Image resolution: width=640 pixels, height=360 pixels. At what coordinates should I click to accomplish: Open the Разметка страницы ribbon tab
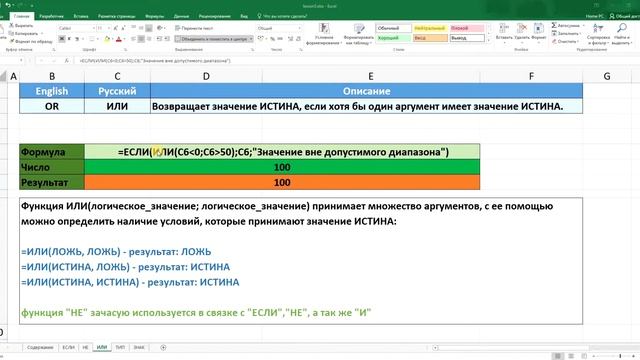[x=116, y=16]
